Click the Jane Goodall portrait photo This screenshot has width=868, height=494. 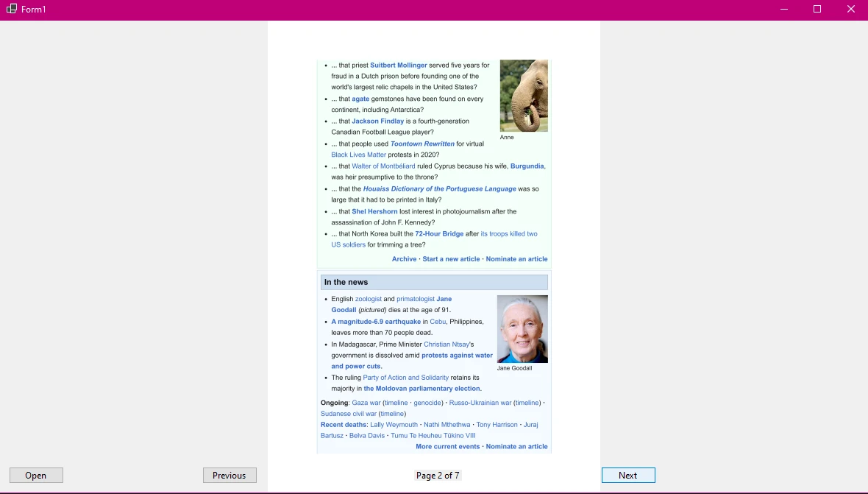click(522, 328)
